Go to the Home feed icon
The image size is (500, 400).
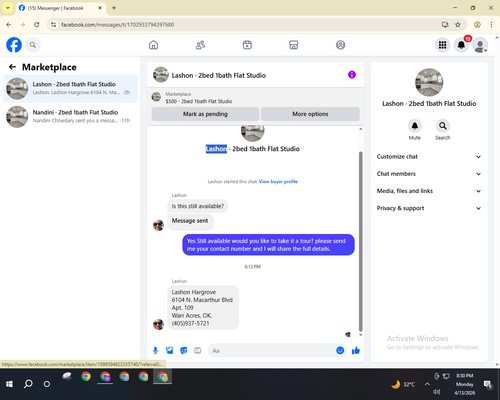tap(153, 45)
